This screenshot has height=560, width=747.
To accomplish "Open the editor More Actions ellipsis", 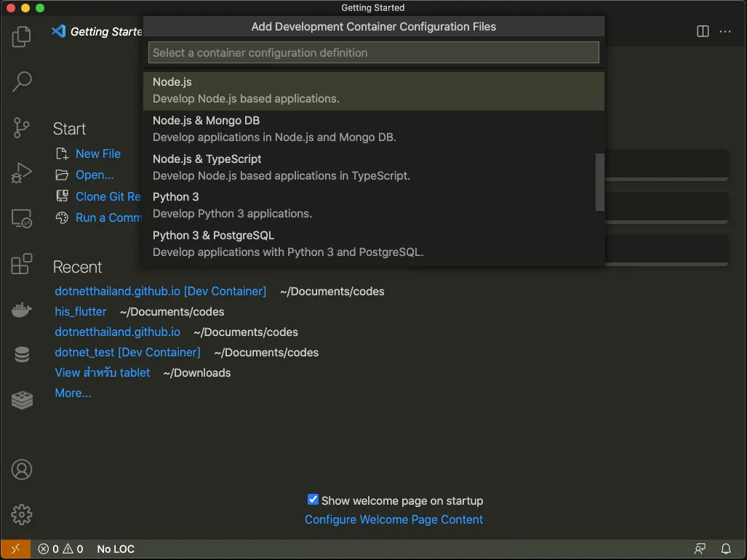I will click(725, 31).
